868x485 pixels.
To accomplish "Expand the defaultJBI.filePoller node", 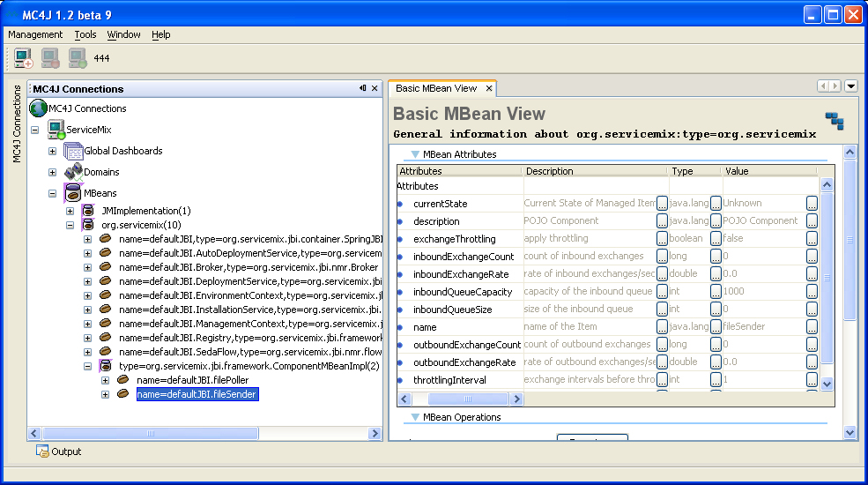I will coord(105,381).
